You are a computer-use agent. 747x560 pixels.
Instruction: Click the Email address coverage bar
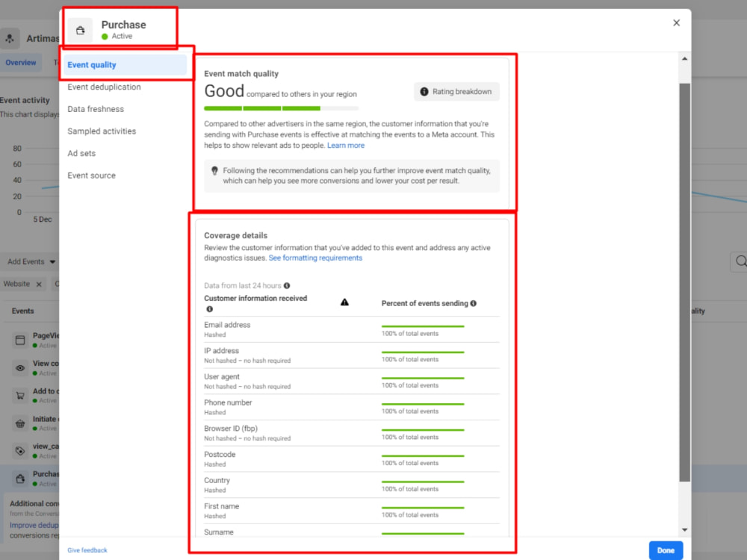(423, 326)
